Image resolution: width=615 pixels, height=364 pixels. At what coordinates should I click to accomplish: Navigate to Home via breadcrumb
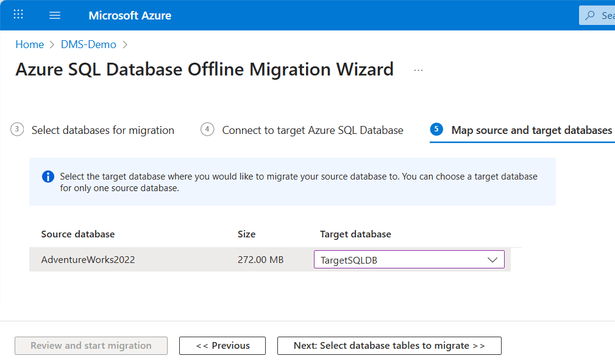tap(29, 44)
